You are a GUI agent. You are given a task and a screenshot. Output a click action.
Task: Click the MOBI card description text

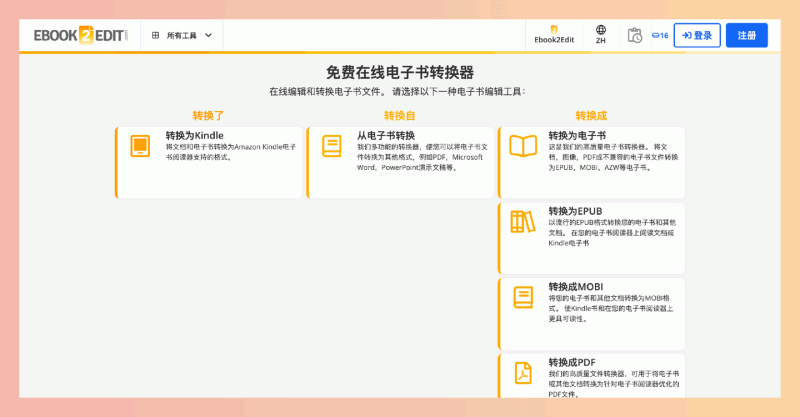coord(611,308)
